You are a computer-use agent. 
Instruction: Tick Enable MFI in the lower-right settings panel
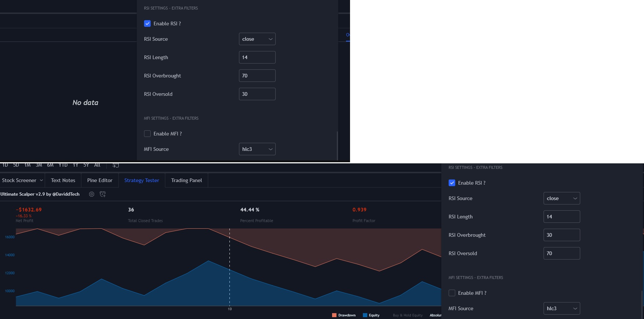tap(452, 293)
